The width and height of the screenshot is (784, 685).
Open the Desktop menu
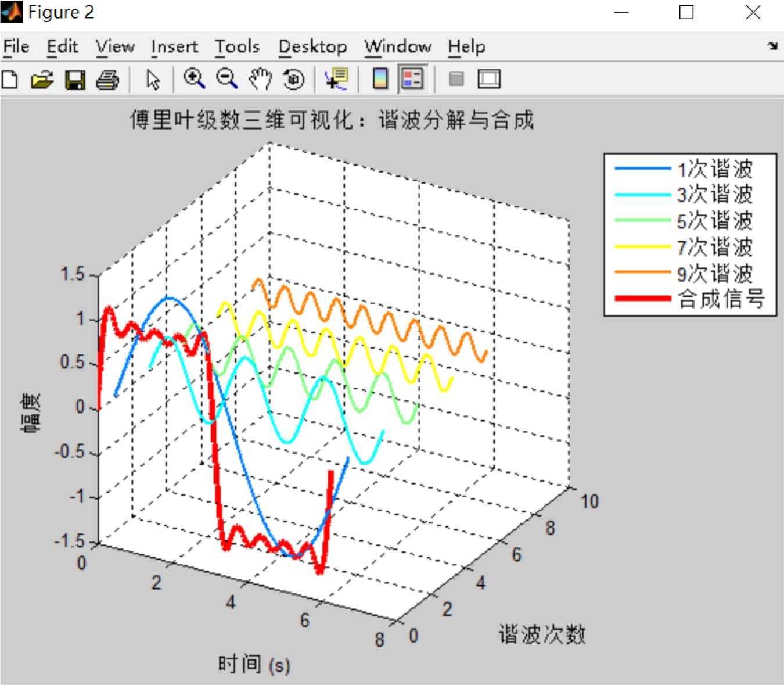tap(312, 46)
